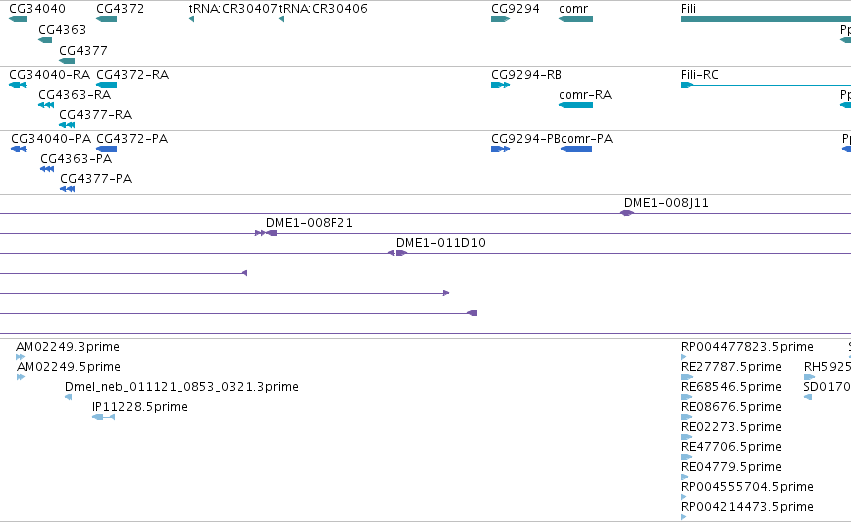Click the IP11228.5prime label text

(x=139, y=406)
